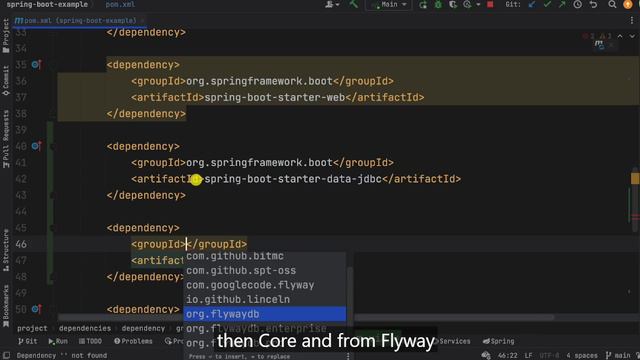This screenshot has width=640, height=360.
Task: Open the Main run configuration dropdown
Action: coord(389,4)
